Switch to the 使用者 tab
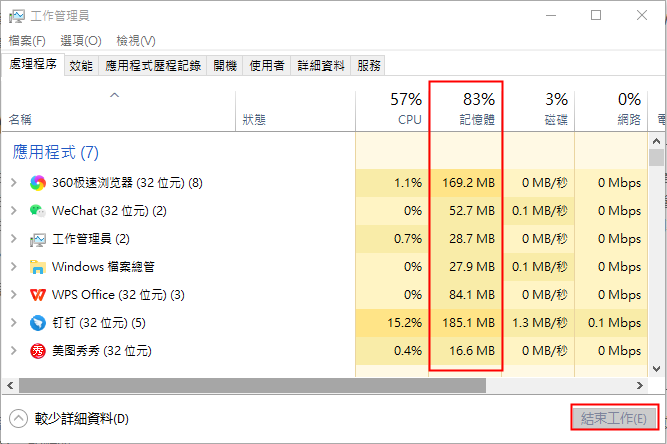667x444 pixels. (267, 65)
